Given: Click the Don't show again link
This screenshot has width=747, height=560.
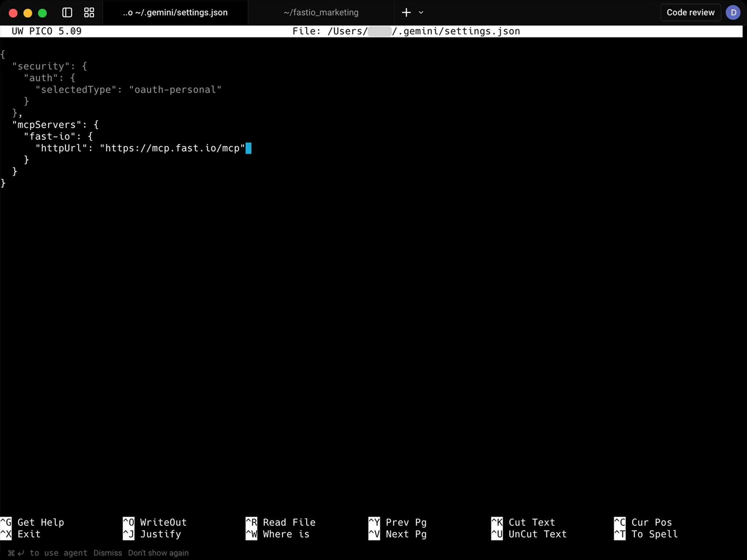Looking at the screenshot, I should (158, 553).
